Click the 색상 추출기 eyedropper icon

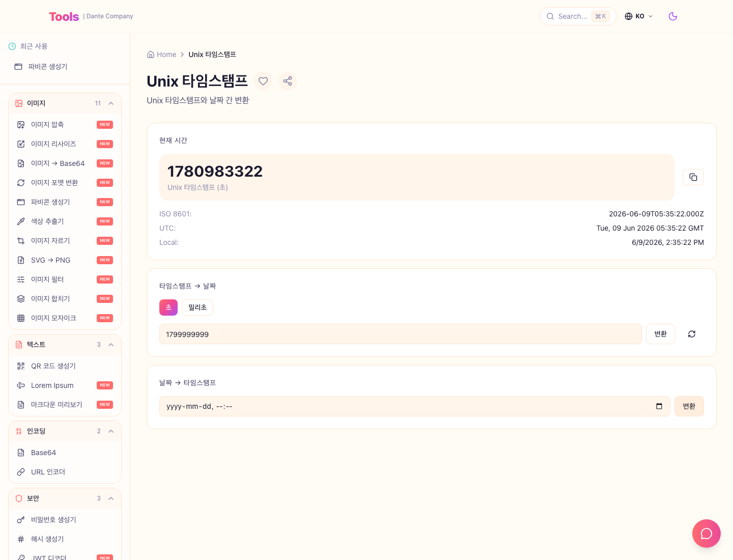(x=21, y=221)
